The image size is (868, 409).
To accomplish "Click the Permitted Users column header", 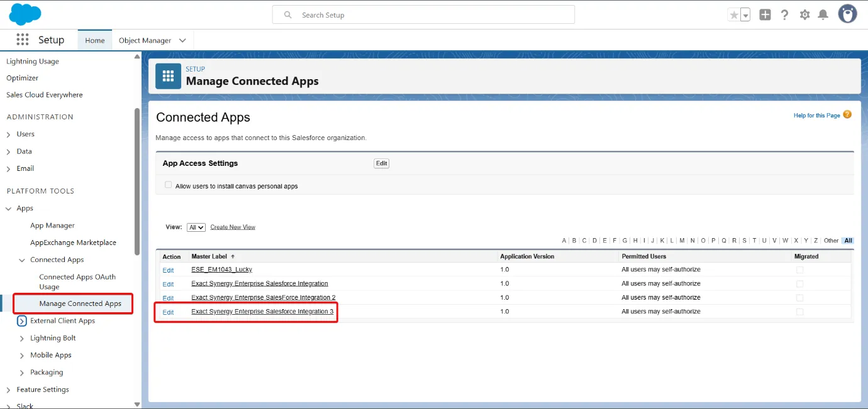I will (x=643, y=256).
